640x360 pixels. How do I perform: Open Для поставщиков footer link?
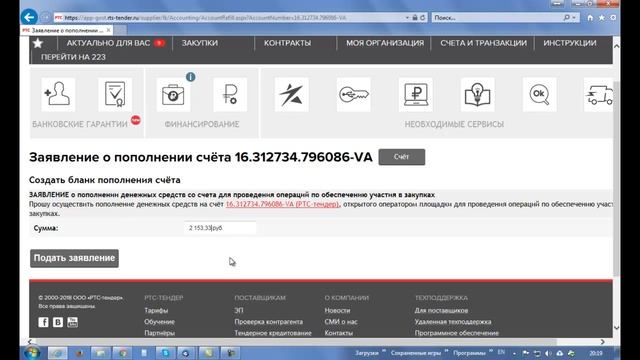[441, 310]
